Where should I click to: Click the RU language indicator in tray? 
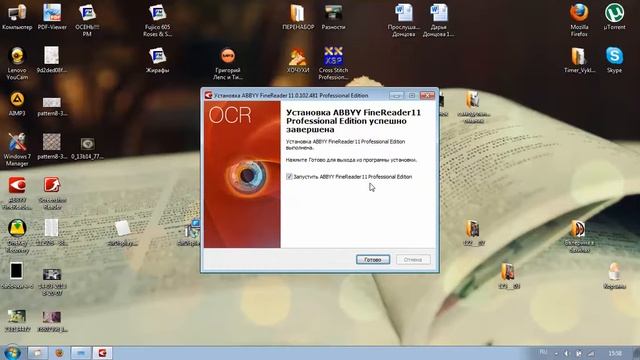point(543,352)
